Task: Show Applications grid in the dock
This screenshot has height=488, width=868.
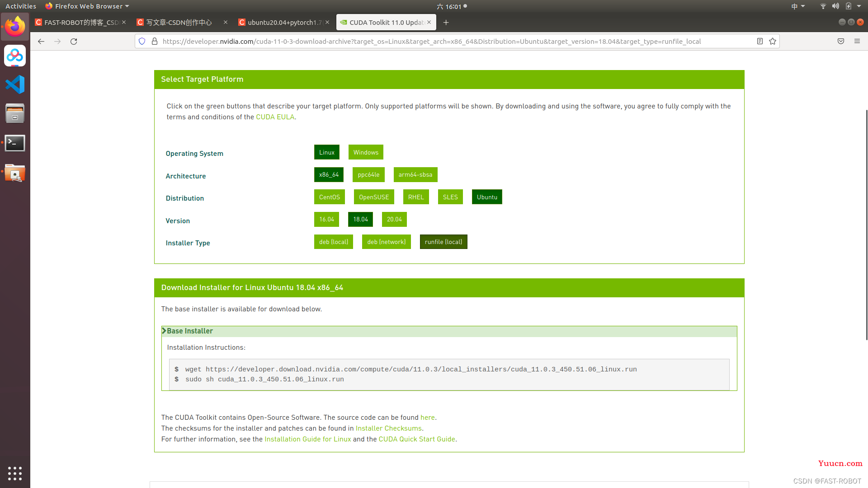Action: click(15, 473)
